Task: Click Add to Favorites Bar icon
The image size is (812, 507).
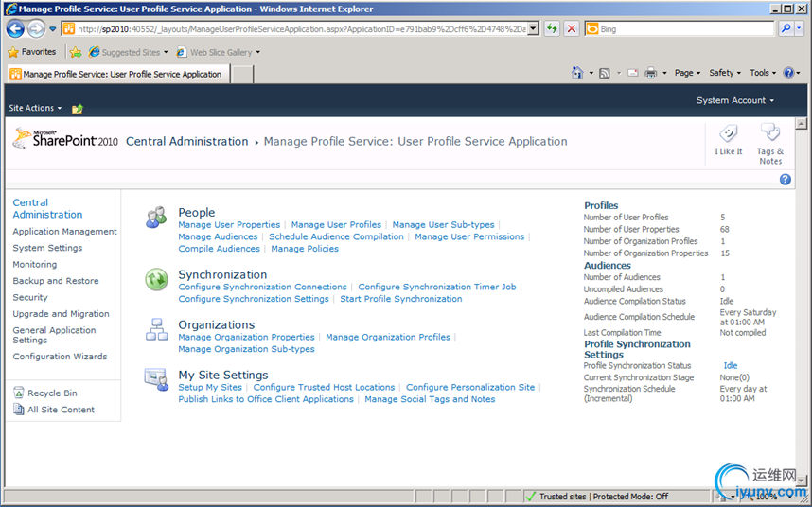Action: (x=76, y=52)
